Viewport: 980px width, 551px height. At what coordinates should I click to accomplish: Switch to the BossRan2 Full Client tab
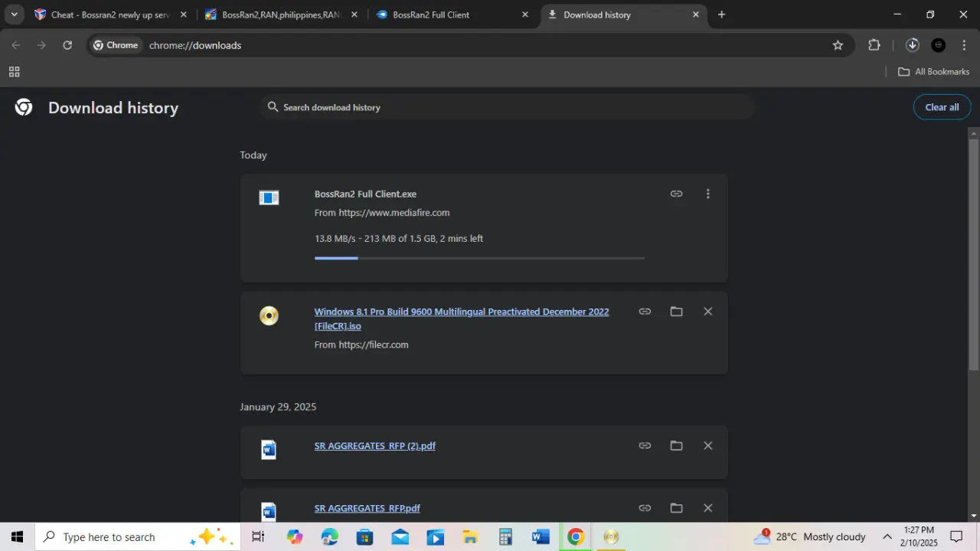[452, 15]
